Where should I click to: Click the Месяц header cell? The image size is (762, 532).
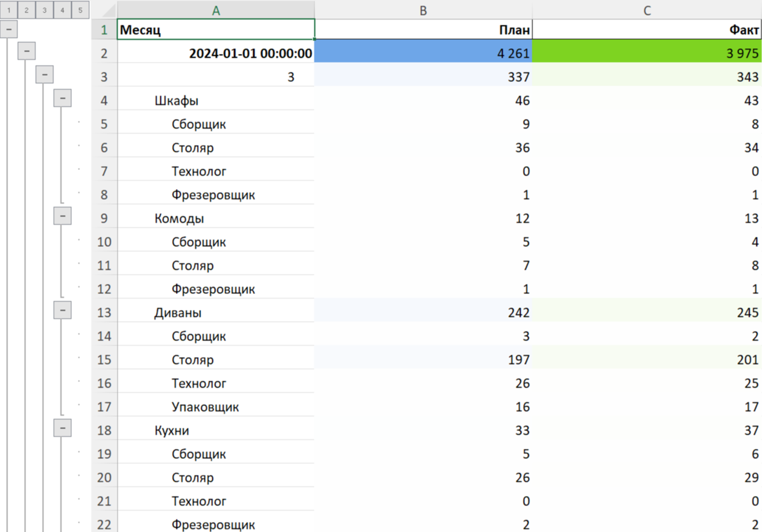pyautogui.click(x=216, y=29)
